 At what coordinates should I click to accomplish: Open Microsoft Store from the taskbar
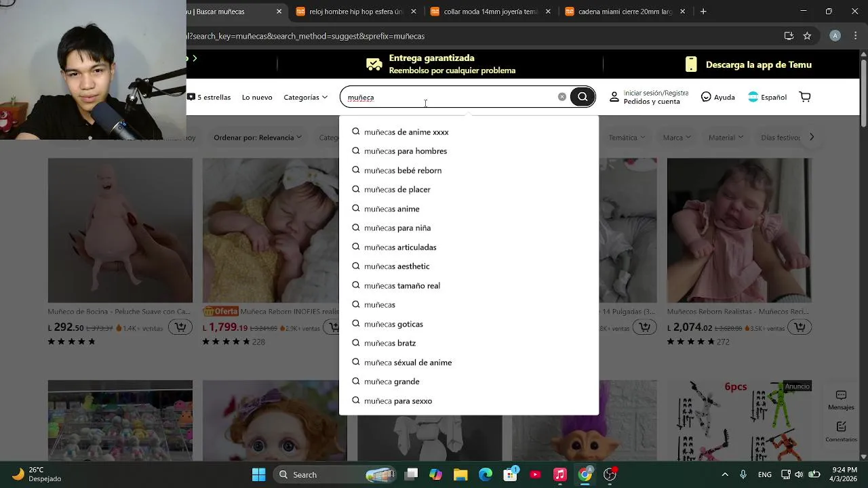click(510, 474)
